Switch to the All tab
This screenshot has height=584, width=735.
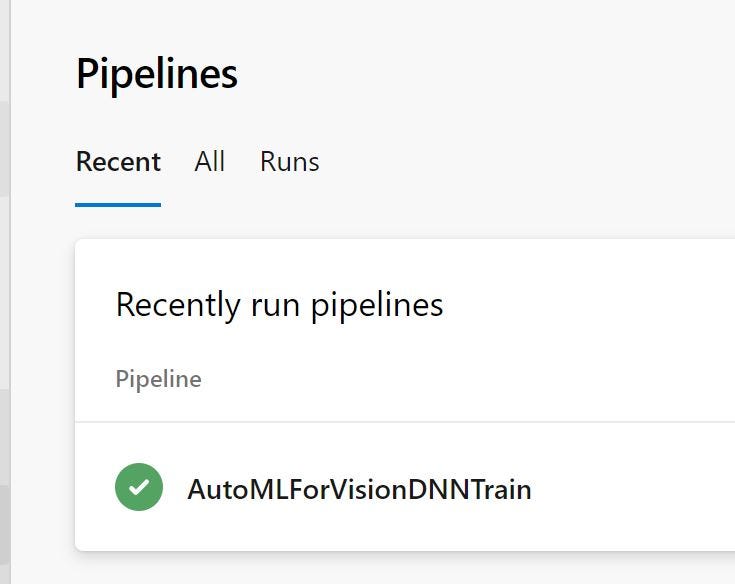[209, 162]
